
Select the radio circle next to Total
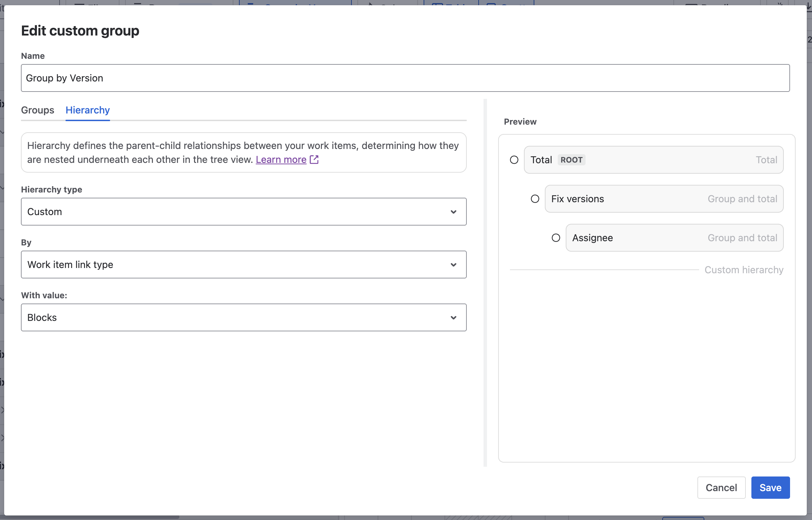click(x=514, y=160)
